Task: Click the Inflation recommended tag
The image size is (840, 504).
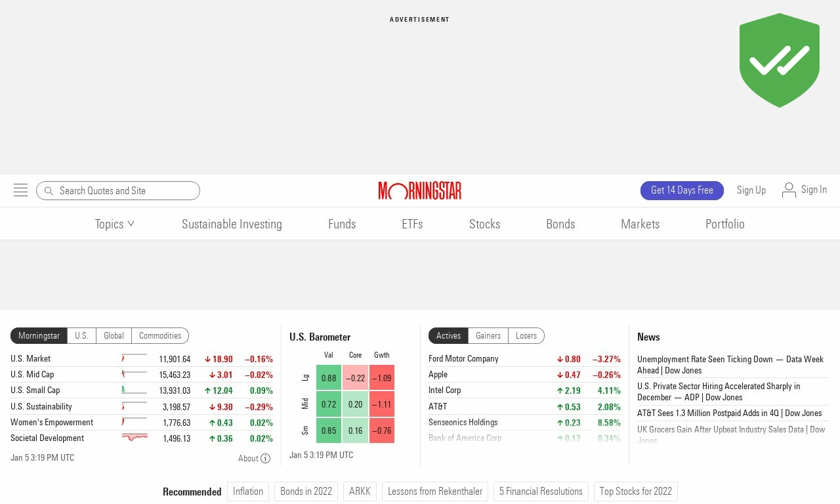Action: [248, 492]
